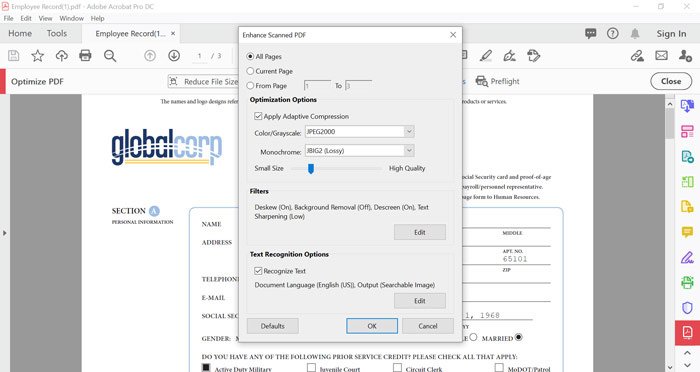Click the share with others person icon
The height and width of the screenshot is (372, 700).
click(x=685, y=56)
